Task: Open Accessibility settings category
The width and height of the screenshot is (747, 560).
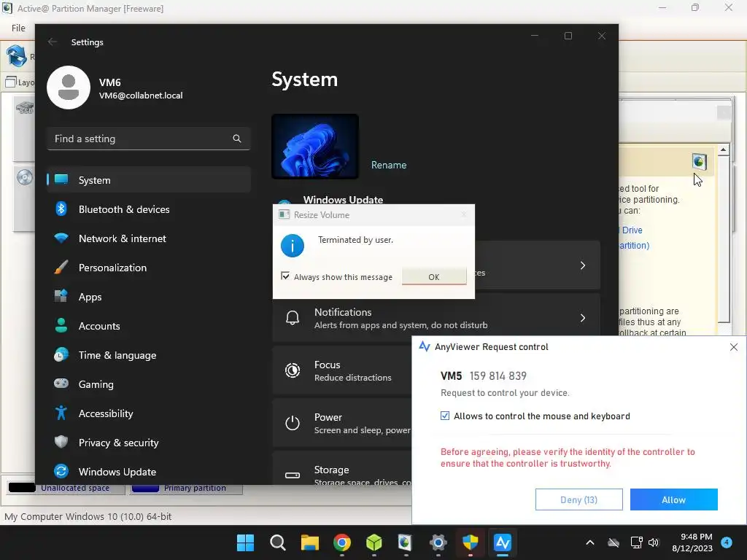Action: pos(149,413)
